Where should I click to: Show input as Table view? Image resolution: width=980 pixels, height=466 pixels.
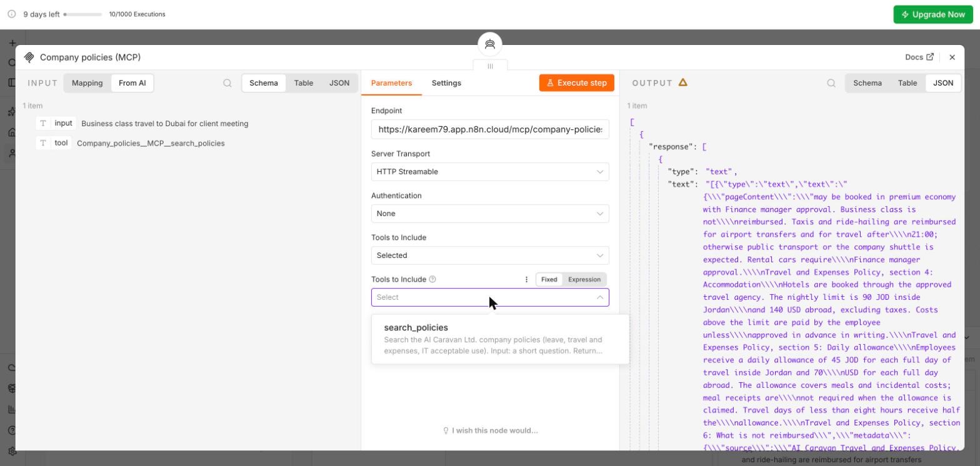304,83
